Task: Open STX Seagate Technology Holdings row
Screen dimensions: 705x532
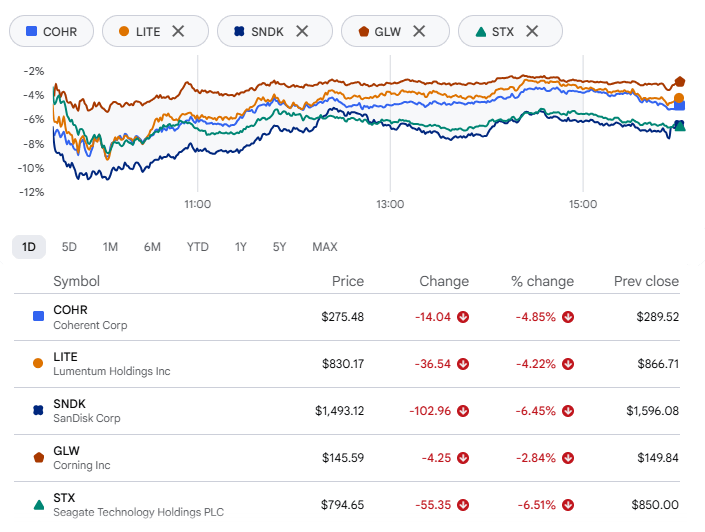Action: point(347,505)
